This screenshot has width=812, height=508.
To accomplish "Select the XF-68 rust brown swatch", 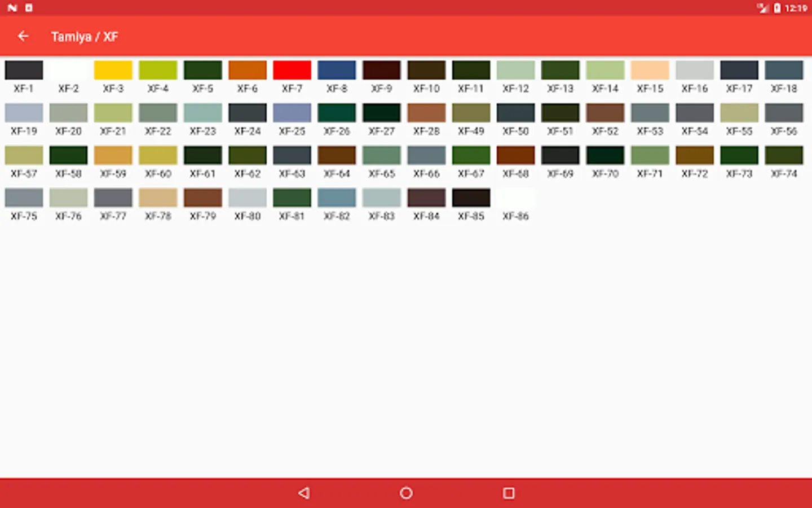I will [516, 155].
